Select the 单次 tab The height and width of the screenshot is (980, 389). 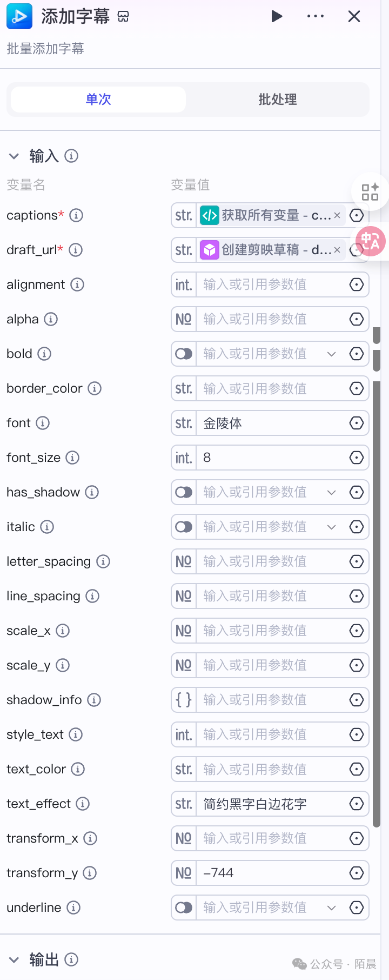point(98,100)
